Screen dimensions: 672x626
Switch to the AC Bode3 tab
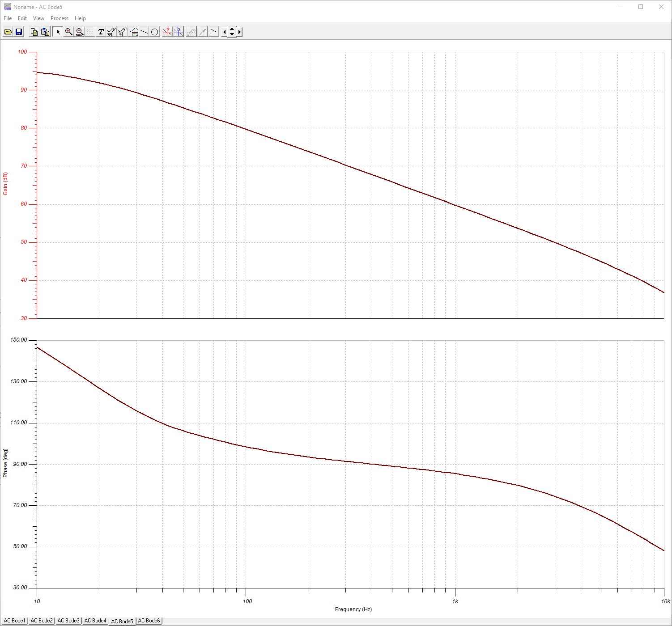(x=68, y=621)
